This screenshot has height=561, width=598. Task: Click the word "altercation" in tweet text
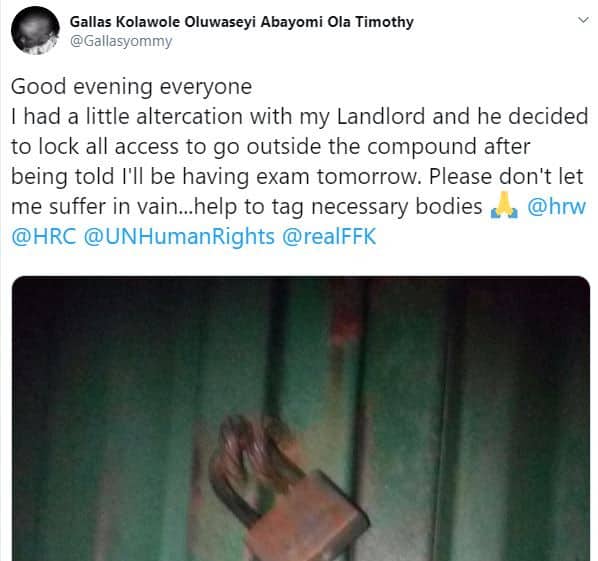(x=189, y=116)
